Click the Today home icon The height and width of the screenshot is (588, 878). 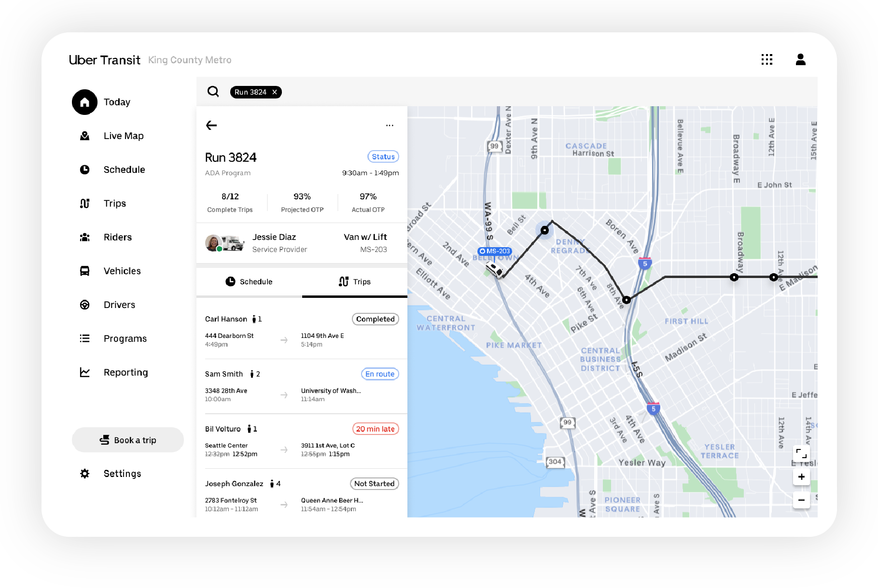pos(84,102)
